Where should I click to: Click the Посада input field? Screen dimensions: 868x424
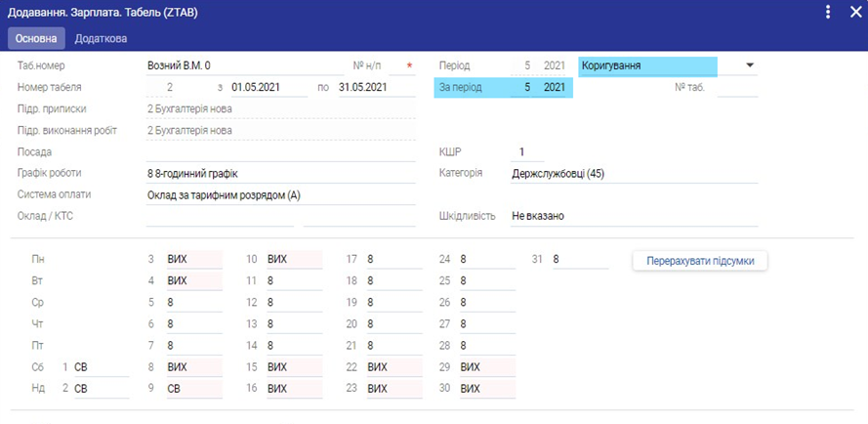tap(280, 151)
